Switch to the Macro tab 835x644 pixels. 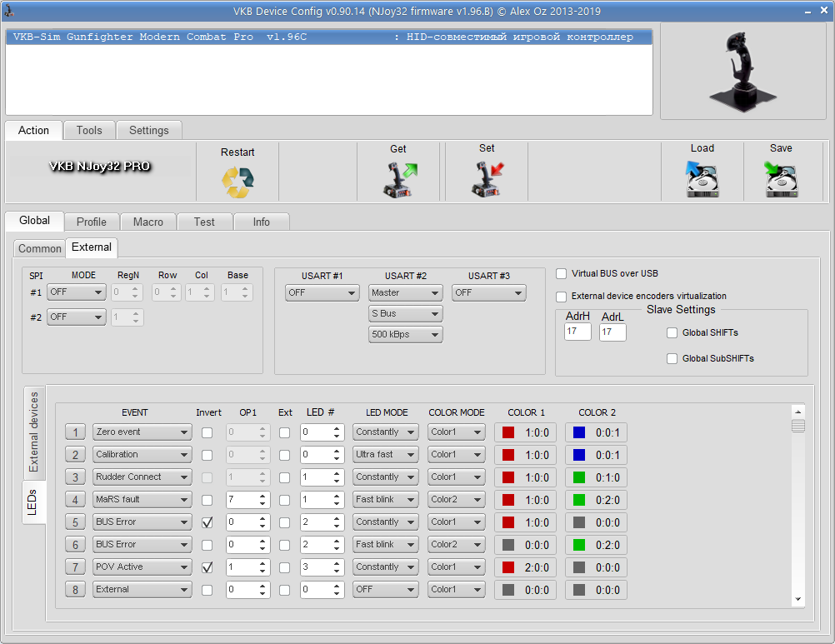tap(148, 222)
